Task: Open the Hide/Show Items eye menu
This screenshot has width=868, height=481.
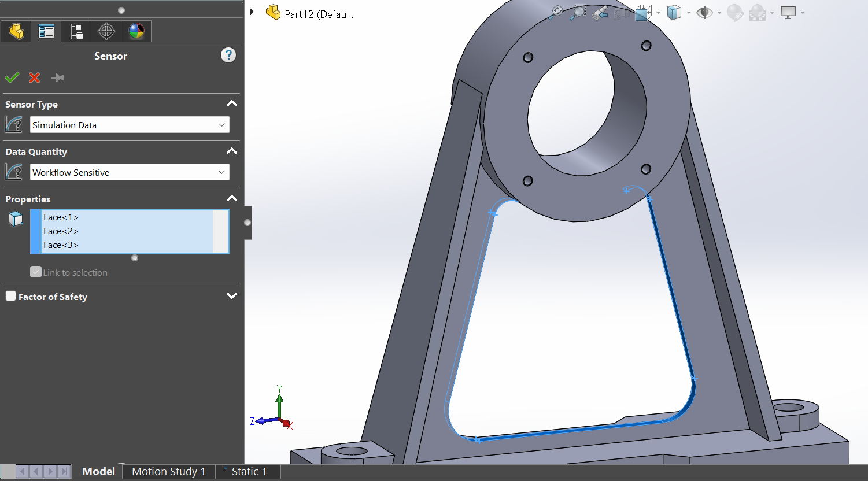Action: pos(704,13)
